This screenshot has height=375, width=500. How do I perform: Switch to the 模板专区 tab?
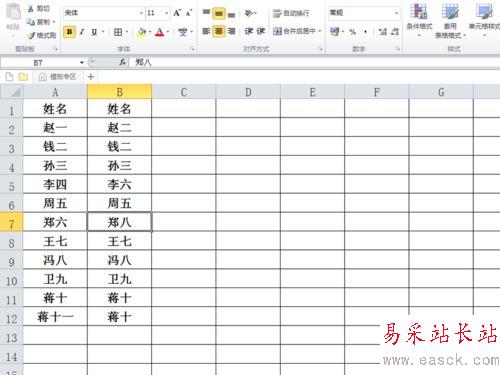coord(58,77)
